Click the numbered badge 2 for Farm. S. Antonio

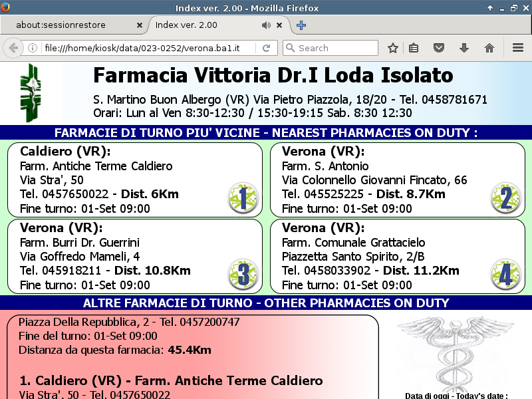[505, 198]
